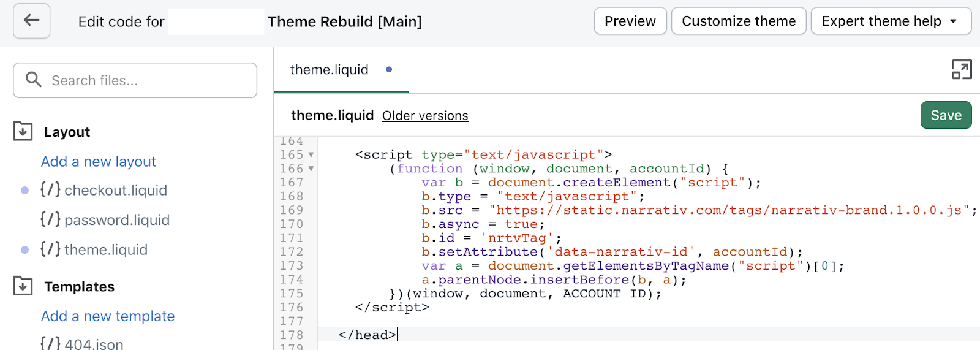
Task: Click line number 167 in gutter
Action: 292,183
